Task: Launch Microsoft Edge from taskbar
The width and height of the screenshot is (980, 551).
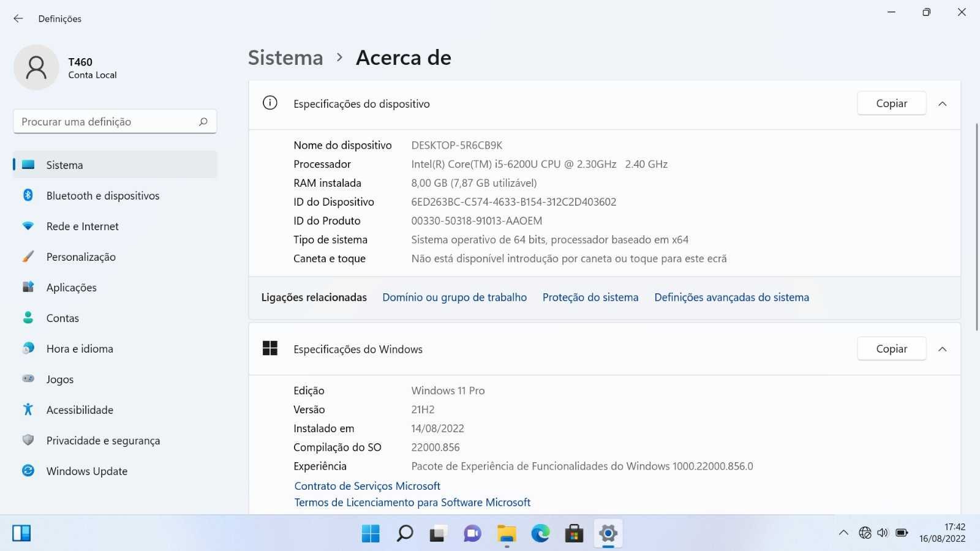Action: tap(540, 533)
